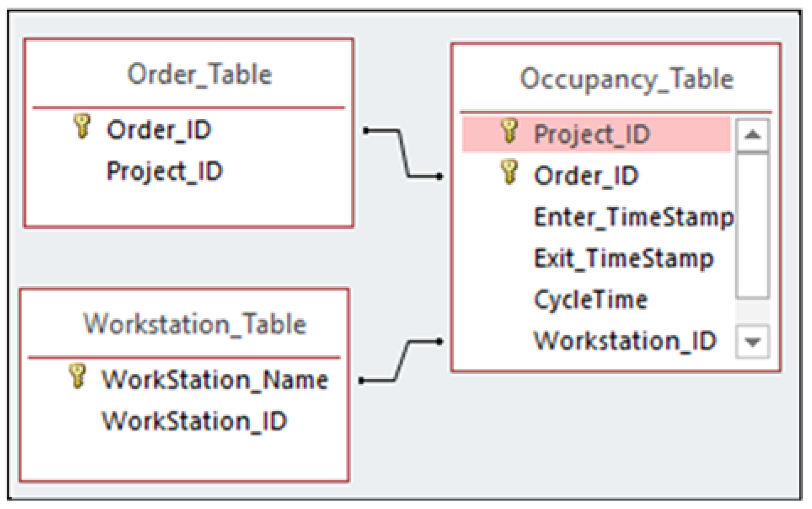
Task: Select WorkStation_ID field in Workstation_Table
Action: coord(194,421)
